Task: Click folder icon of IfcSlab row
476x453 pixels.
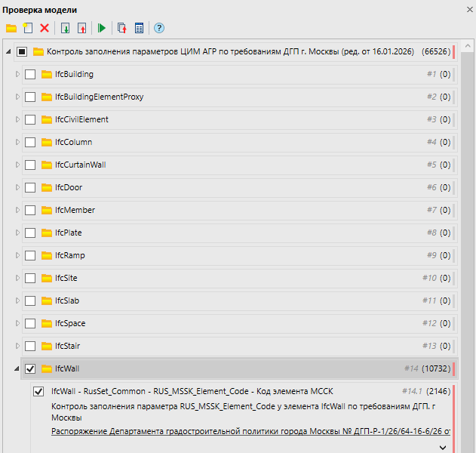Action: 47,300
